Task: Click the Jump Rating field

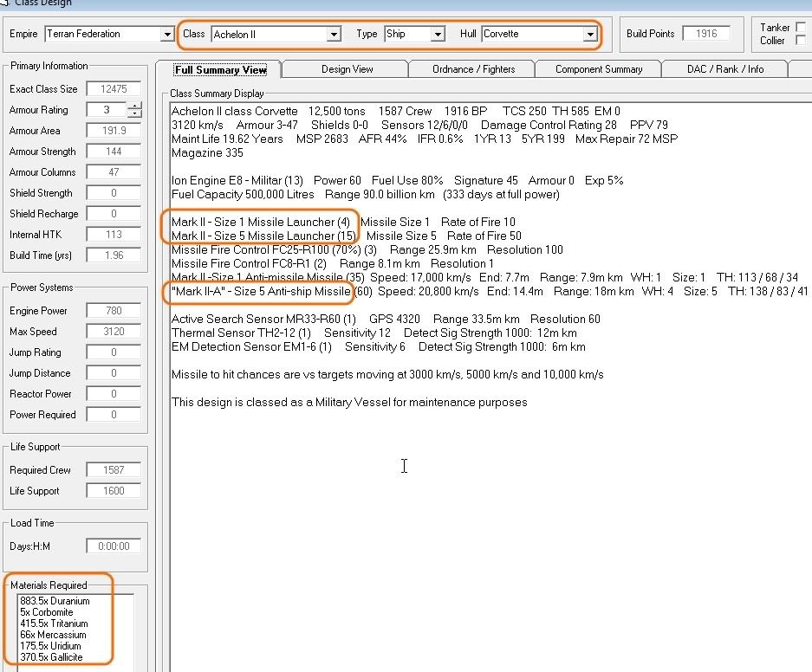Action: (114, 352)
